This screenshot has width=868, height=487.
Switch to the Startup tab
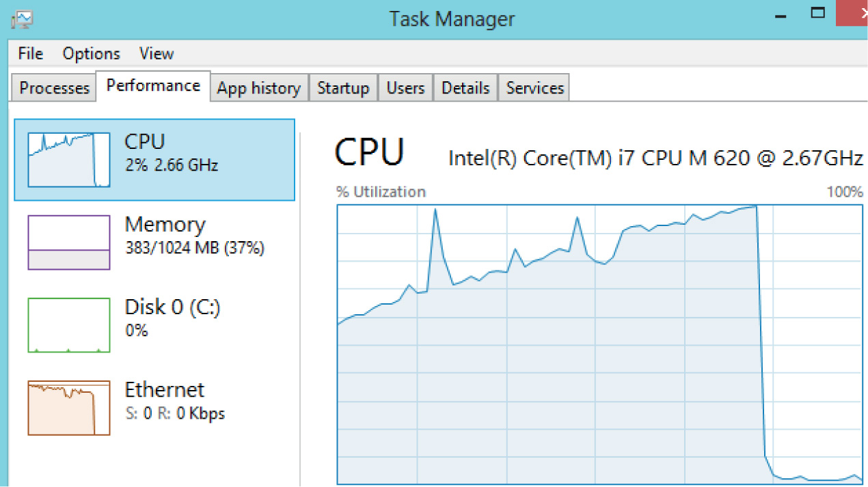point(343,88)
